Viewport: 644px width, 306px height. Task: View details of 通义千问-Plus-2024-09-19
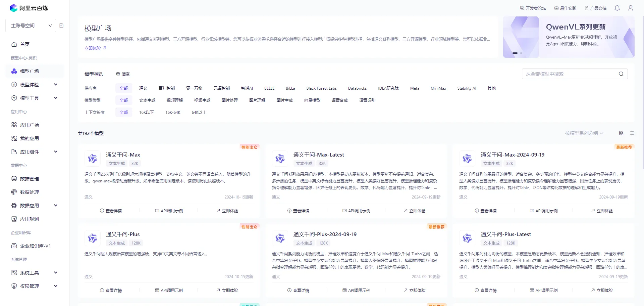click(298, 291)
